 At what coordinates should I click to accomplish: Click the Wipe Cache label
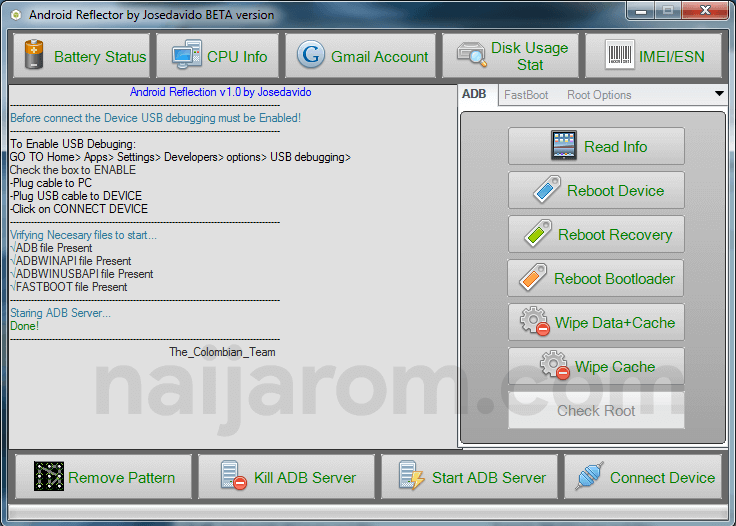615,366
